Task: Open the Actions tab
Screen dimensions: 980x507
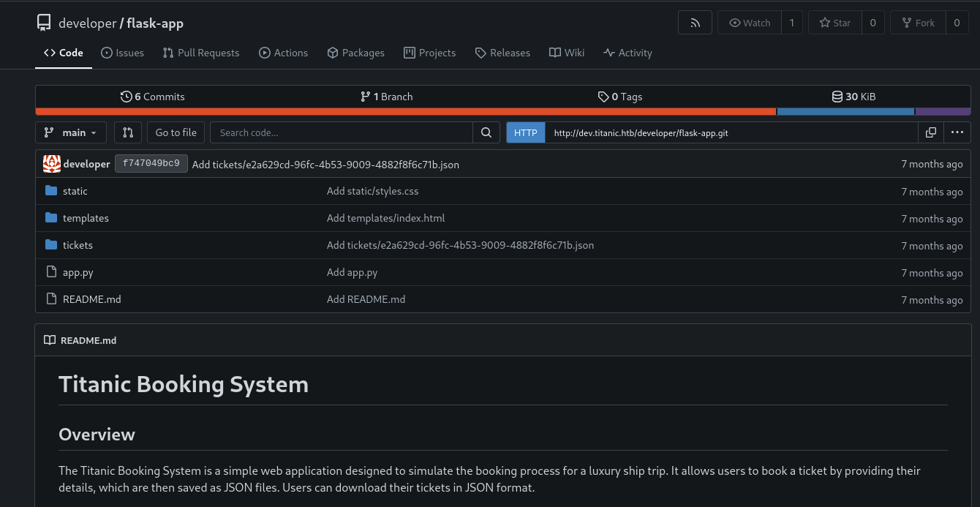Action: coord(284,53)
